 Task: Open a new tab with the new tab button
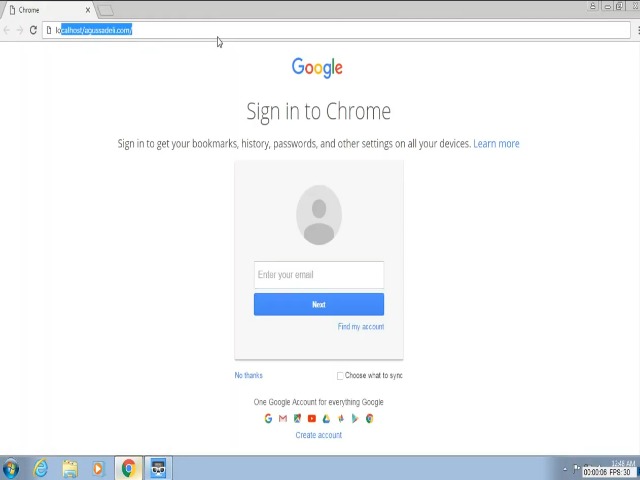pyautogui.click(x=106, y=10)
